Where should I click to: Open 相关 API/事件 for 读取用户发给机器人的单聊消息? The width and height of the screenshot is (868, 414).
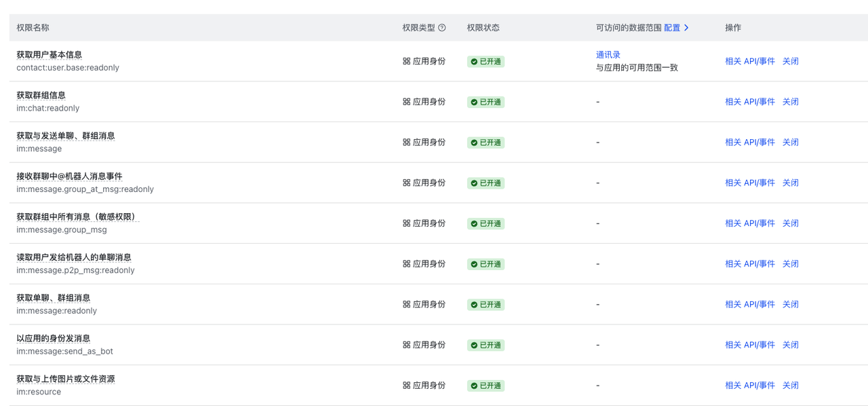pos(749,264)
